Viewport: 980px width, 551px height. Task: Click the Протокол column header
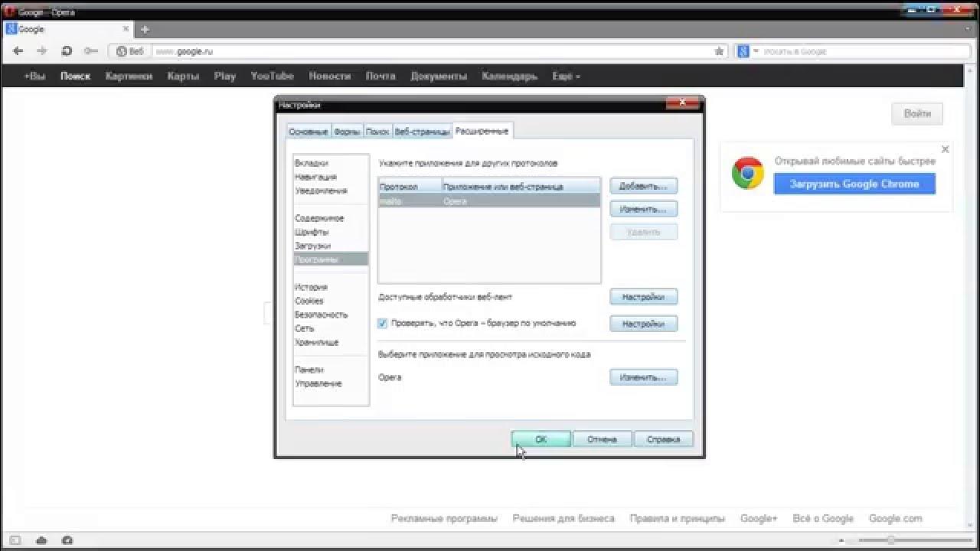coord(410,186)
